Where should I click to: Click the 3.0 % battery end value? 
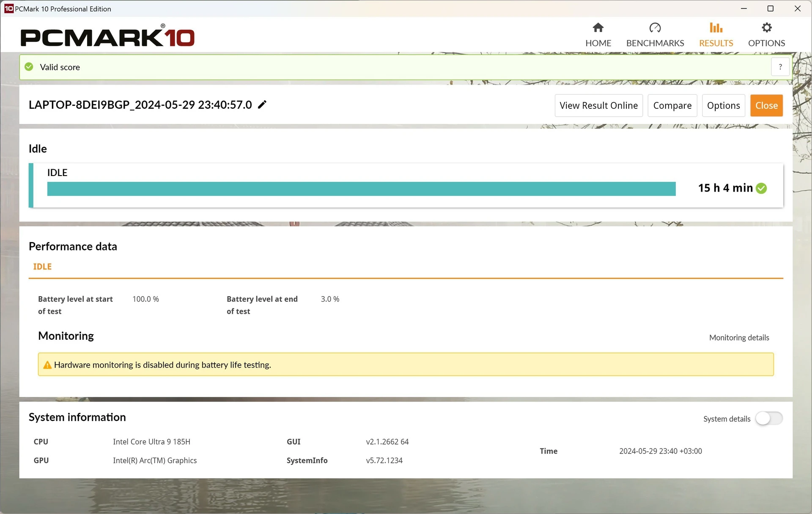(330, 299)
